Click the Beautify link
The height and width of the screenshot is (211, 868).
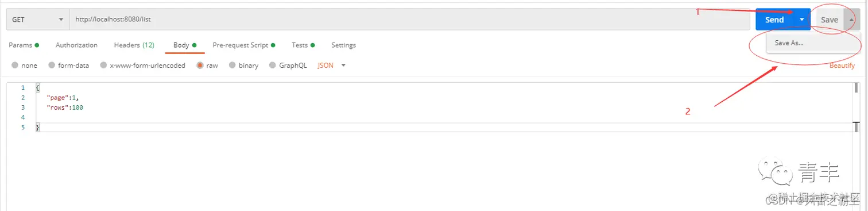tap(842, 66)
